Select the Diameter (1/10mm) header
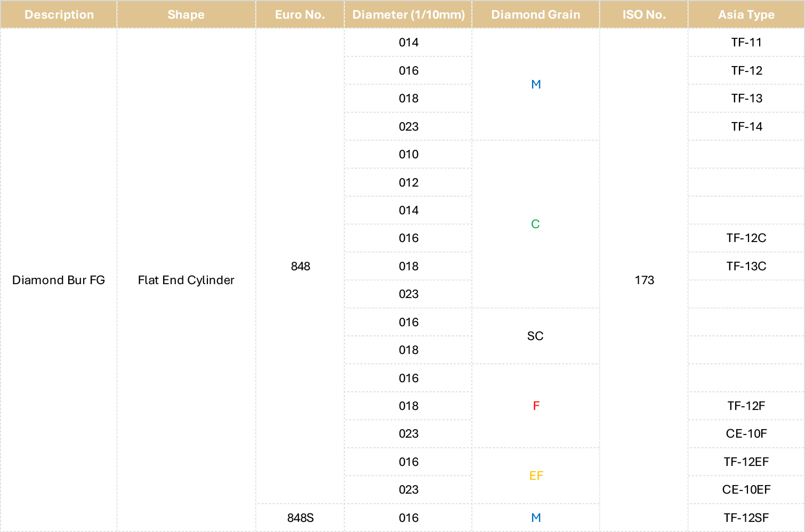 (x=408, y=14)
